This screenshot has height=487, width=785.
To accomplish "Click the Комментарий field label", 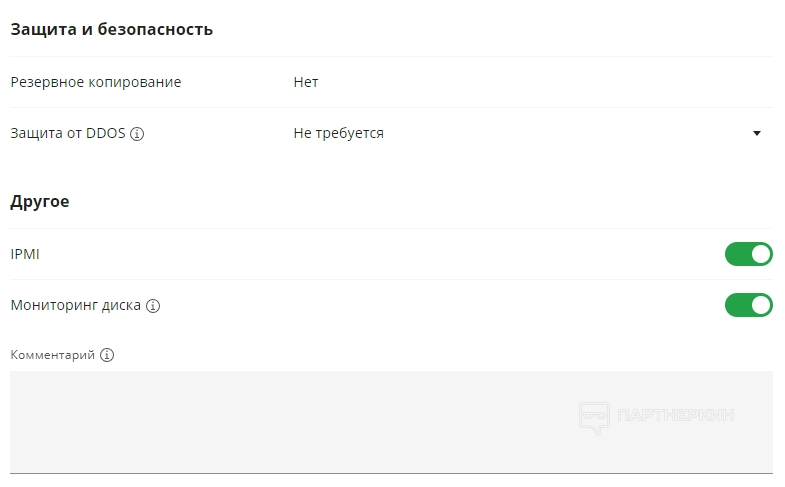I will click(52, 355).
